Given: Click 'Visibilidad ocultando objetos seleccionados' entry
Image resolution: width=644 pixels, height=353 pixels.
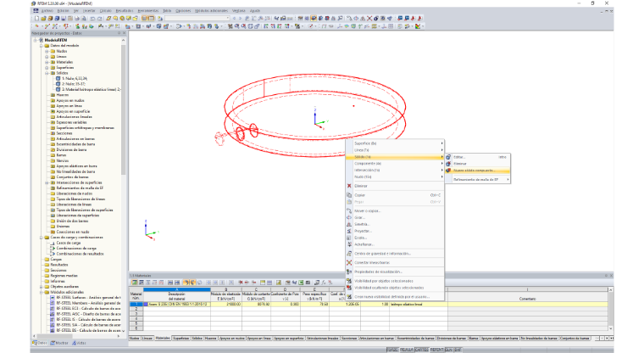Looking at the screenshot, I should [389, 288].
